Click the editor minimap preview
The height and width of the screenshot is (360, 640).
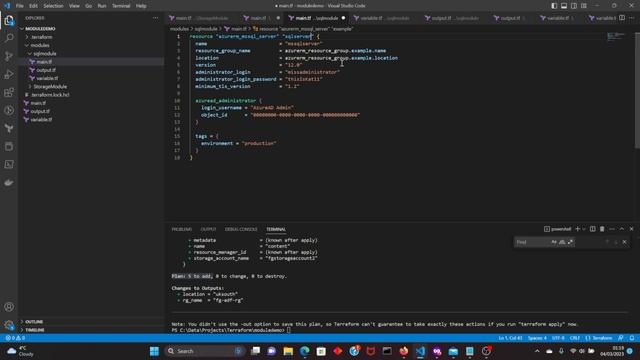pos(616,37)
